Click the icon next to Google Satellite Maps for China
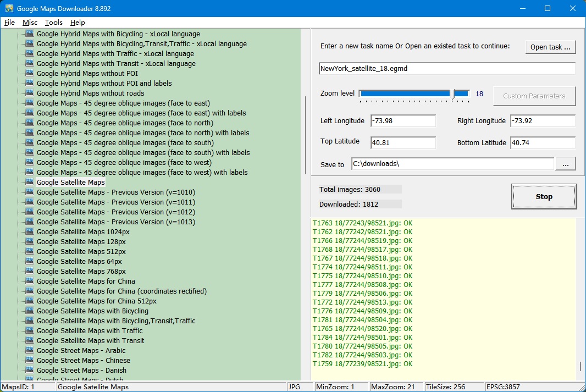 coord(30,281)
